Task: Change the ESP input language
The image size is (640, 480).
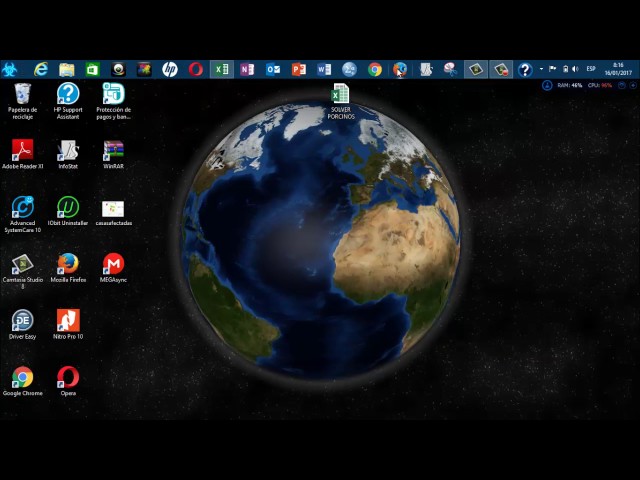Action: (591, 69)
